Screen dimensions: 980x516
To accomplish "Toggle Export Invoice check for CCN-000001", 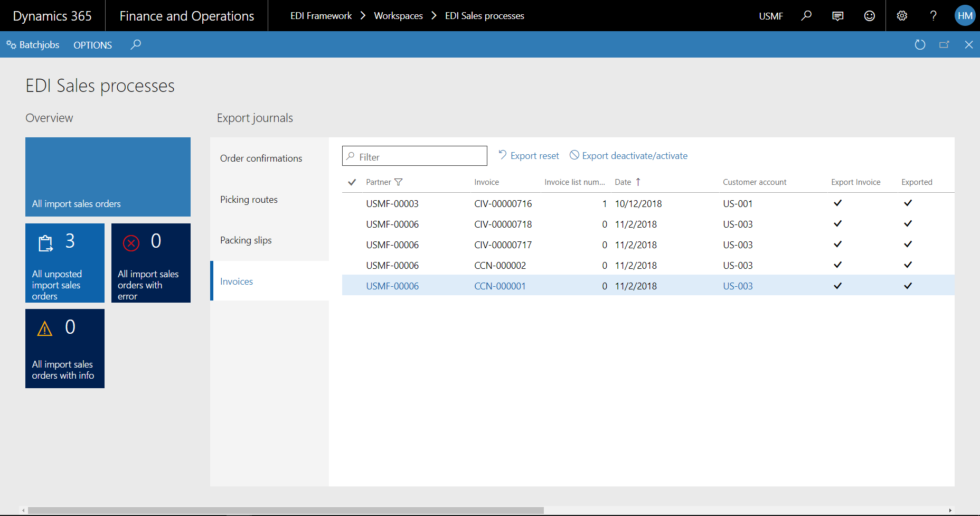I will [837, 286].
